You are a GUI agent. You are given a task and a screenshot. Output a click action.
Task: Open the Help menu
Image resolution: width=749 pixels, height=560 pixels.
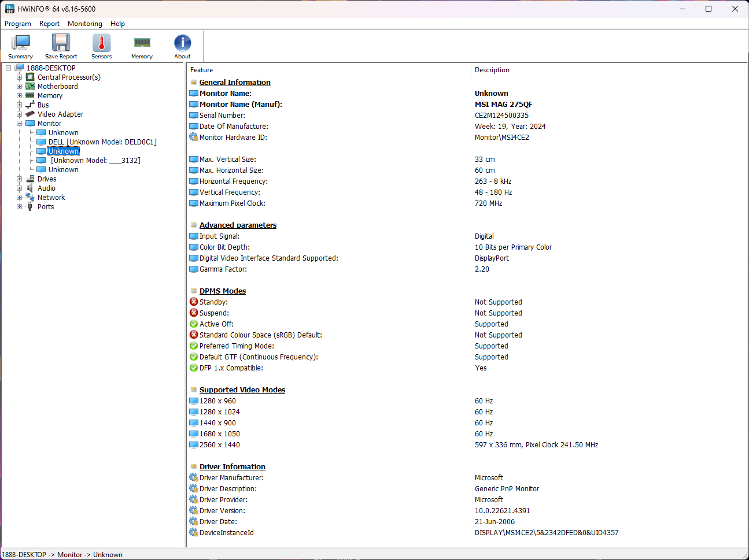[117, 24]
